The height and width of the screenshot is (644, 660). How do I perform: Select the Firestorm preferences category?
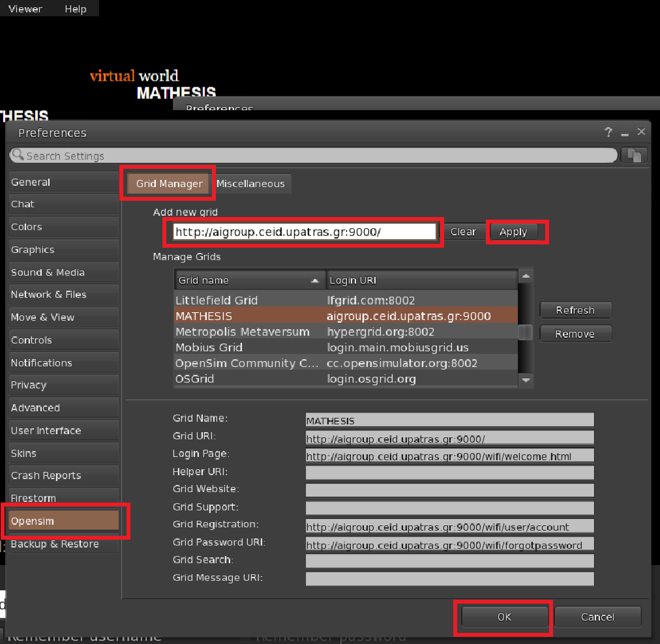63,498
